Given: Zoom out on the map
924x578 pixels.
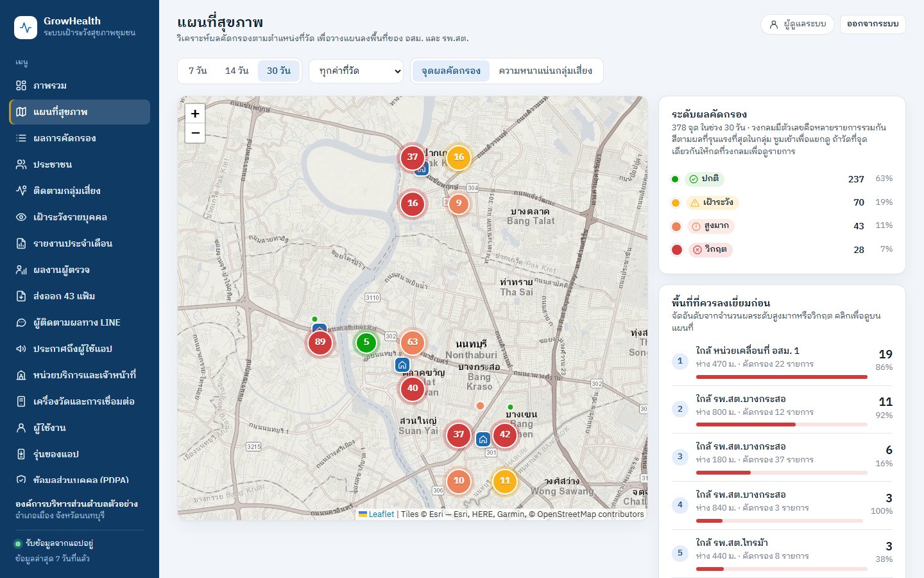Looking at the screenshot, I should (x=195, y=133).
